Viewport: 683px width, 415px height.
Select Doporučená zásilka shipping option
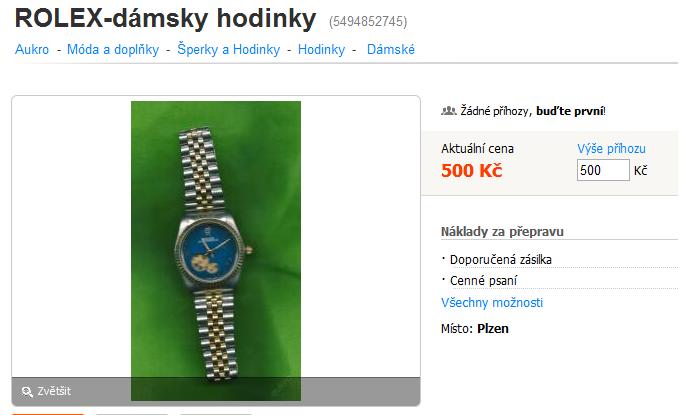(500, 260)
